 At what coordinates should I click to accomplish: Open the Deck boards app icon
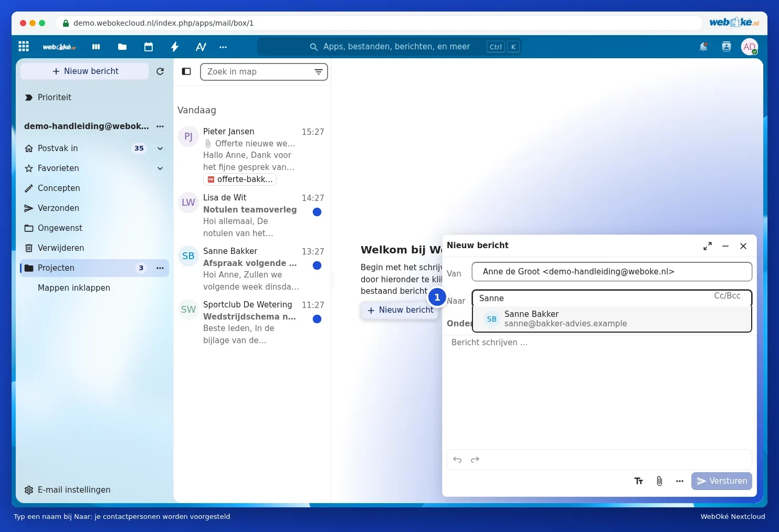point(96,47)
